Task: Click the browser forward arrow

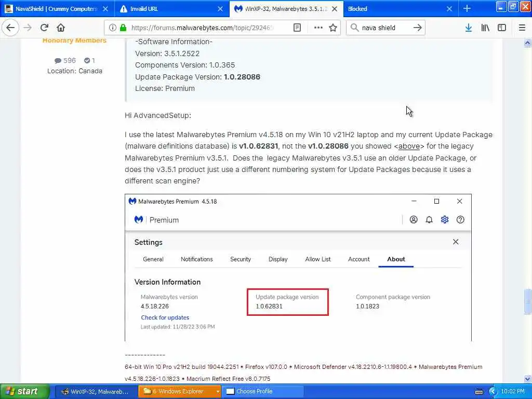Action: (28, 28)
